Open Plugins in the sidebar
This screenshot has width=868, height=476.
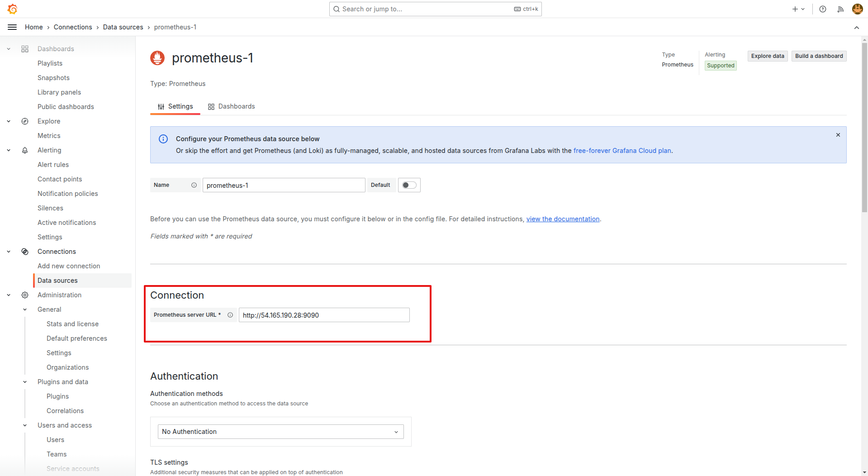click(x=57, y=396)
